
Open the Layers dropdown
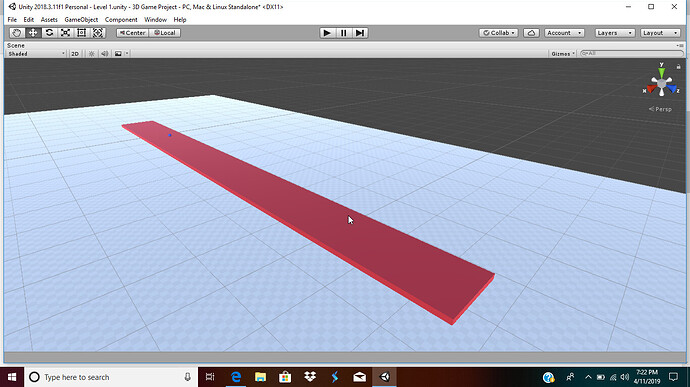615,33
